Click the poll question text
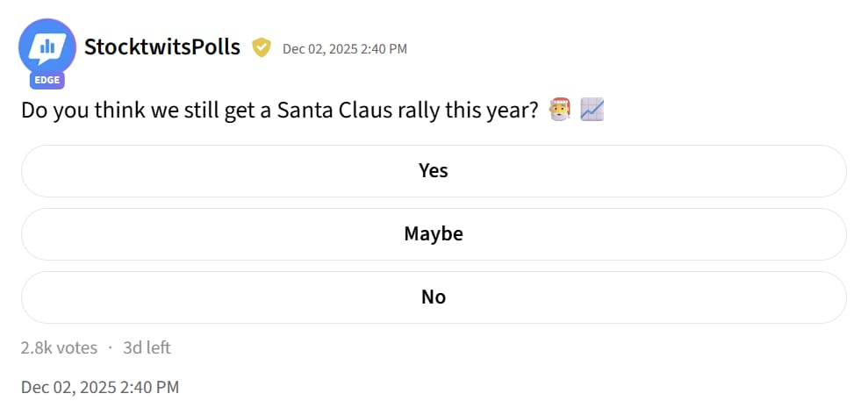This screenshot has height=415, width=868. pos(279,111)
